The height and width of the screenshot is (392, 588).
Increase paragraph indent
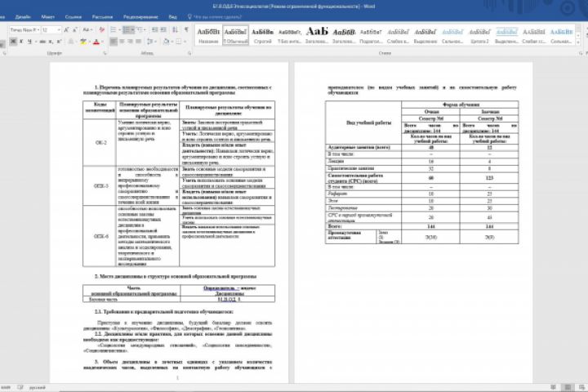click(163, 29)
